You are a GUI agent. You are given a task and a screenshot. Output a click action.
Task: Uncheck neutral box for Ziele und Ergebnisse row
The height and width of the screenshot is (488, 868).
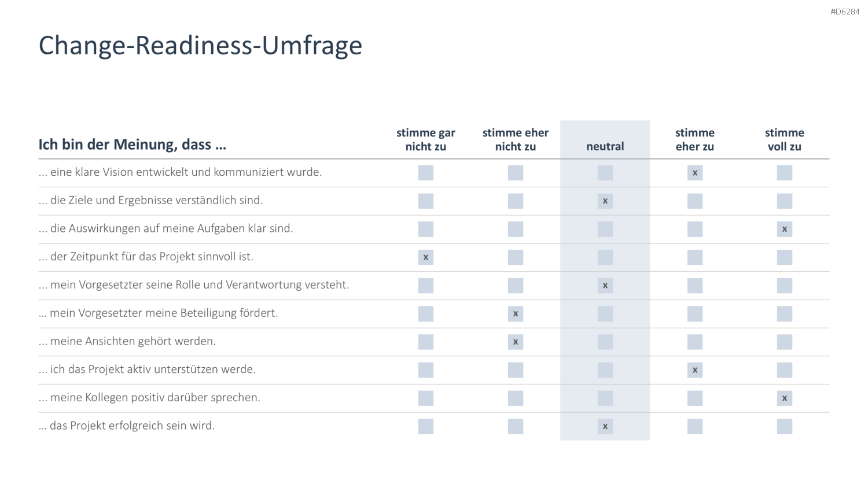point(605,201)
